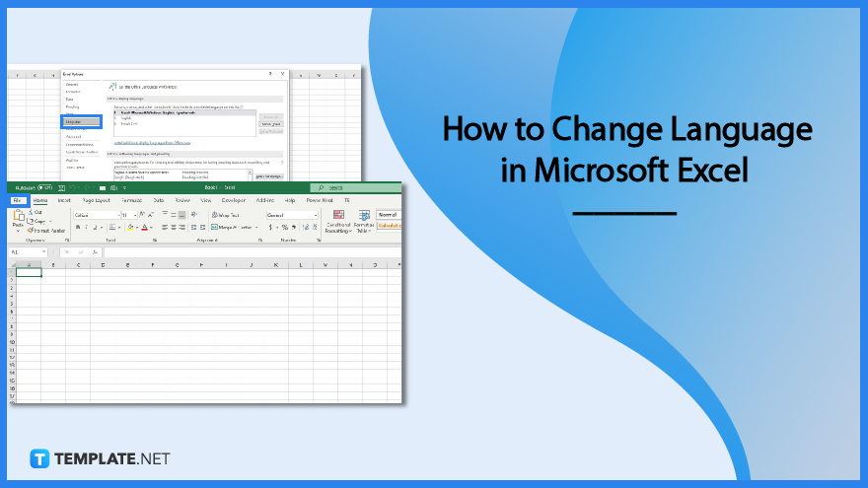868x488 pixels.
Task: Switch to the Formulas ribbon tab
Action: point(132,200)
